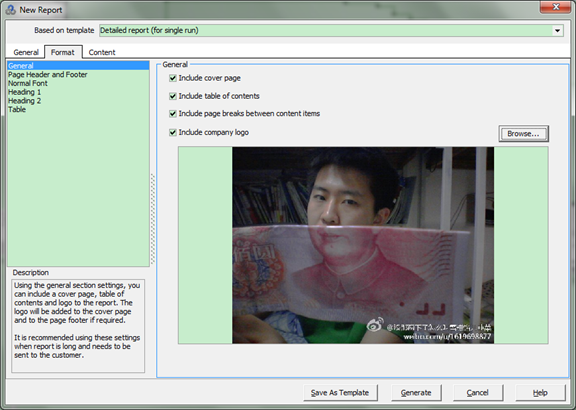Select Heading 1 in the list

[x=78, y=92]
